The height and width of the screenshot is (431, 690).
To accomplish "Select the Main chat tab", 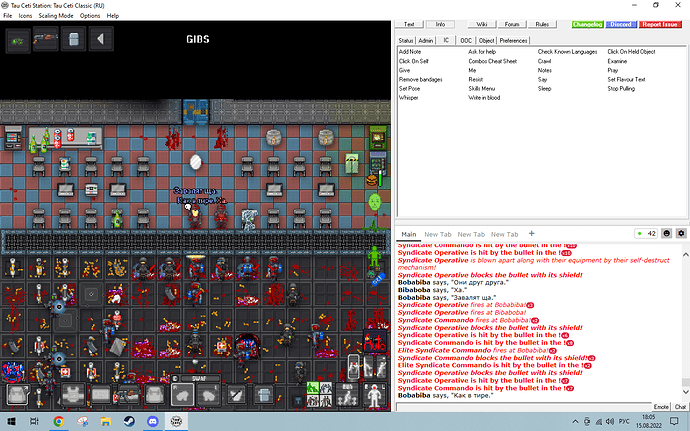I will tap(408, 234).
